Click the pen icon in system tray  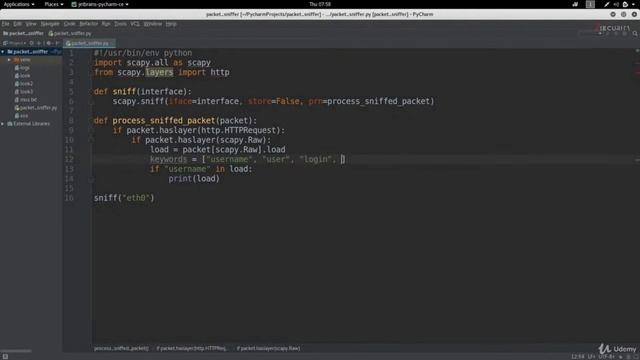(x=607, y=4)
